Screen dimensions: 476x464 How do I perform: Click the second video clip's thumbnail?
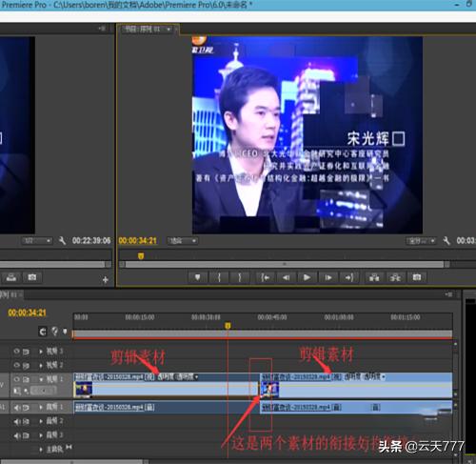[270, 390]
